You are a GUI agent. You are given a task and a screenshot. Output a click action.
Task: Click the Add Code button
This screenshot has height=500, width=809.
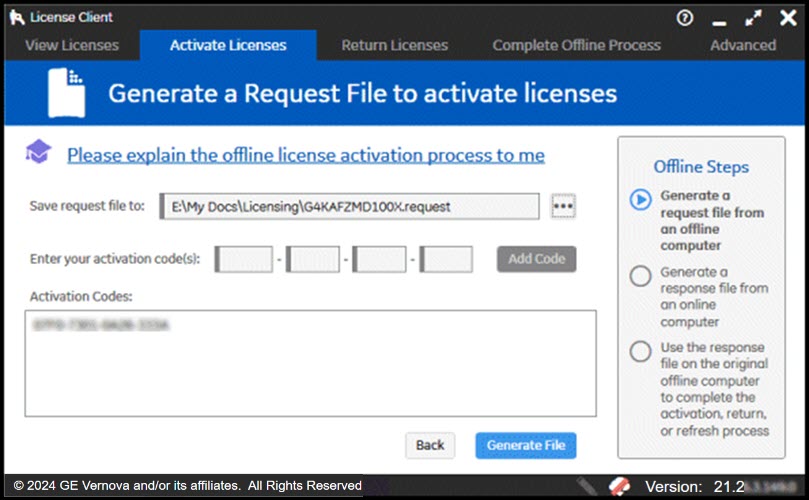(537, 259)
